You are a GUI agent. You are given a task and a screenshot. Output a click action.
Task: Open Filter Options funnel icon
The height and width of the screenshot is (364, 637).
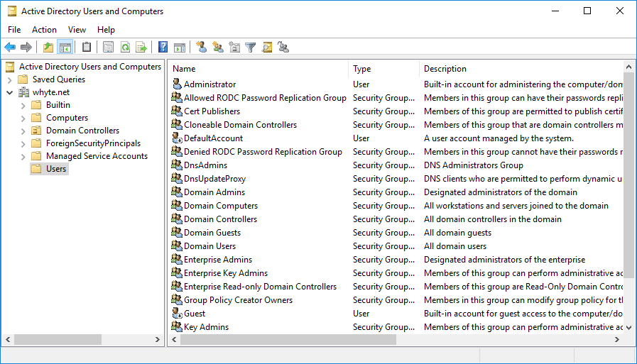tap(251, 48)
